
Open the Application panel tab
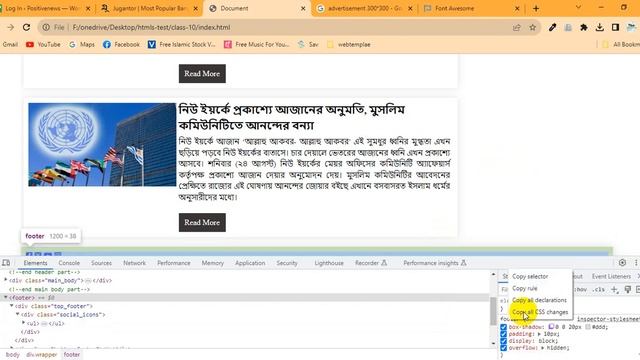point(250,263)
